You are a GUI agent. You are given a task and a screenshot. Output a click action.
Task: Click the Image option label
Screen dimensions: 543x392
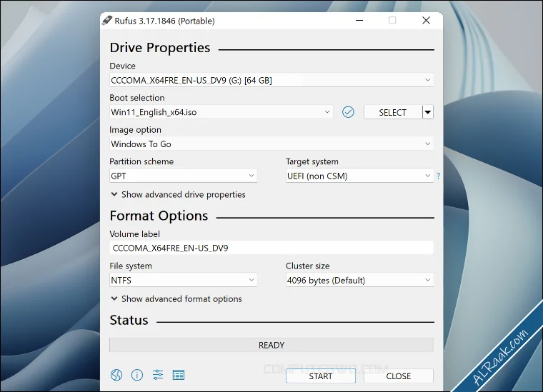coord(136,130)
